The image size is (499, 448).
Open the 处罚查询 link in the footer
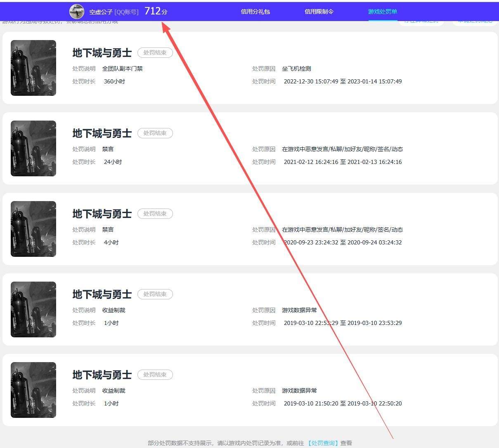[323, 443]
